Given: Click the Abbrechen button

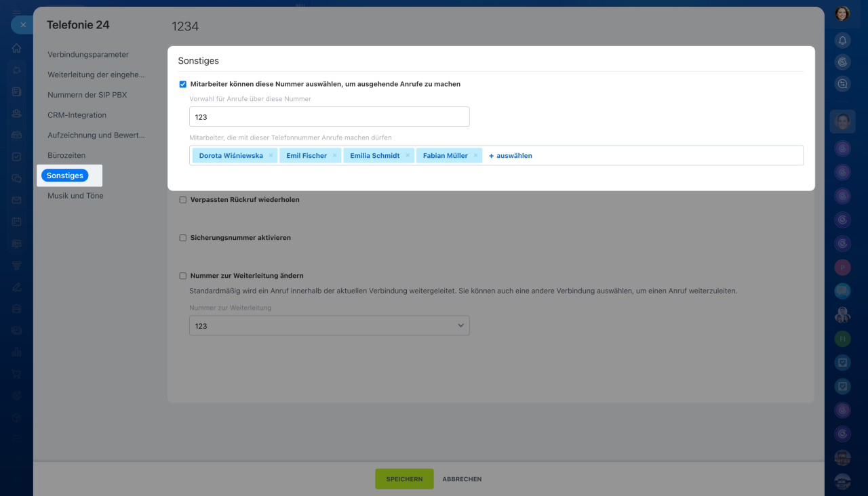Looking at the screenshot, I should 462,479.
